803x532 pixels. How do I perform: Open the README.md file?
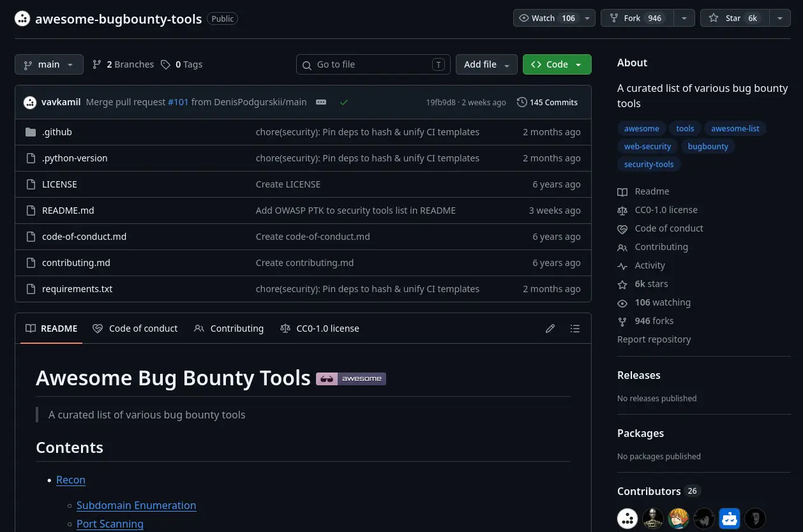point(68,211)
